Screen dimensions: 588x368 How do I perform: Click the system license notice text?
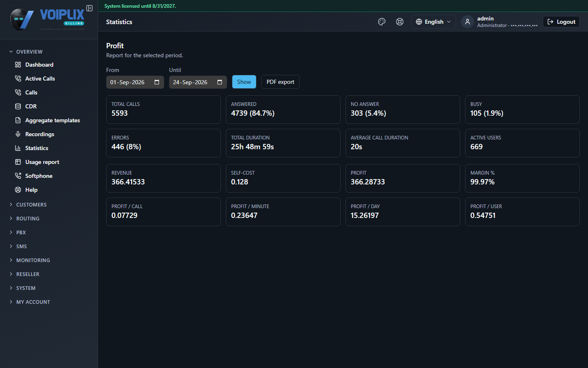140,6
